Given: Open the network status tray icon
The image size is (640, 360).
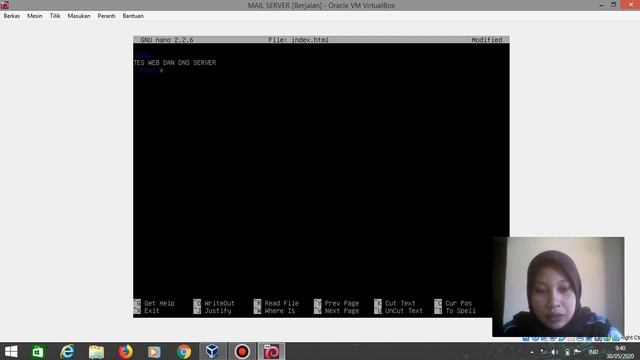Looking at the screenshot, I should (x=543, y=352).
